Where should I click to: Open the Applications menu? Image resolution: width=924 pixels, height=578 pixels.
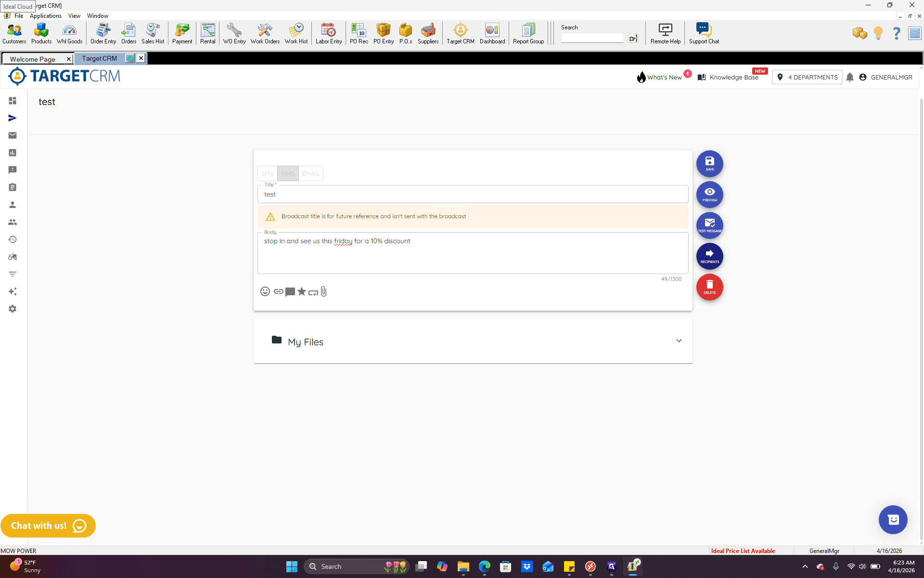(46, 16)
